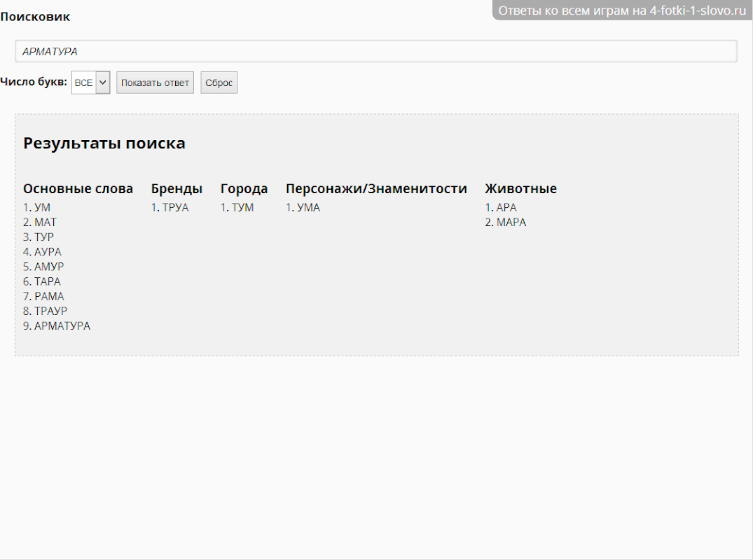This screenshot has width=753, height=560.
Task: Select the word УМ in results
Action: coord(42,207)
